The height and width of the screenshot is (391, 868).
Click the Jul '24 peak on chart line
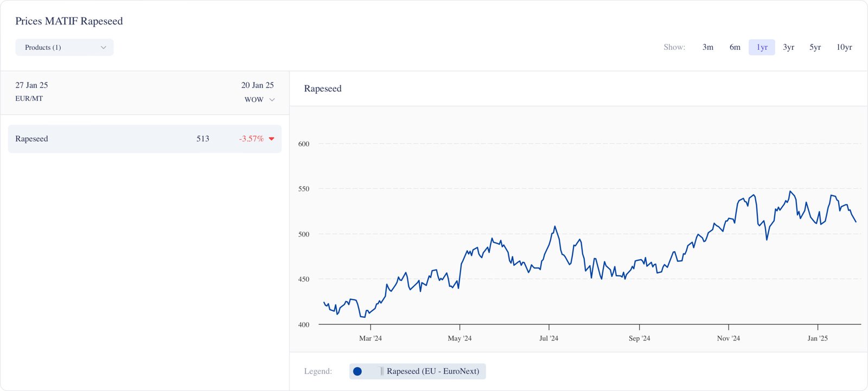pyautogui.click(x=554, y=227)
